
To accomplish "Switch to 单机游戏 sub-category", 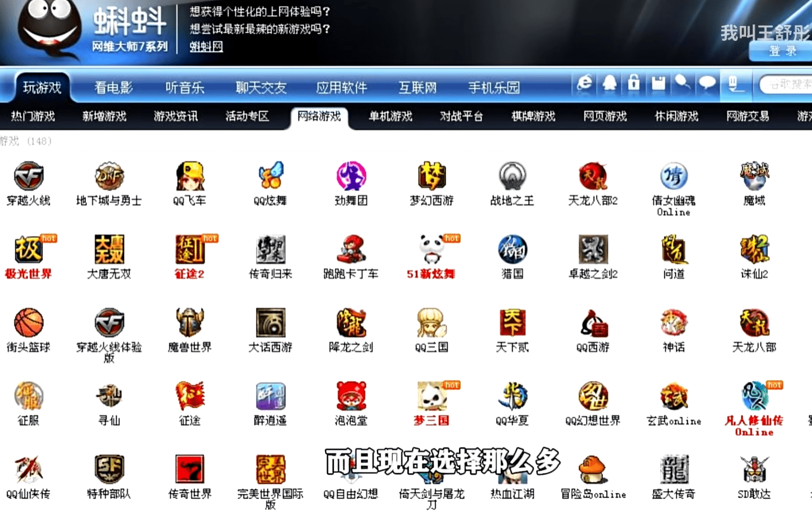I will [390, 116].
